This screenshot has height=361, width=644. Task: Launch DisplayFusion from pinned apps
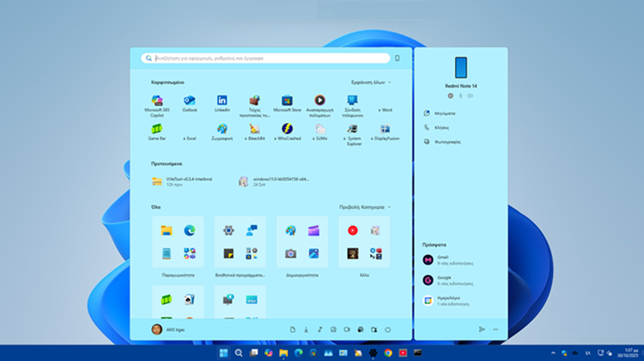tap(385, 132)
